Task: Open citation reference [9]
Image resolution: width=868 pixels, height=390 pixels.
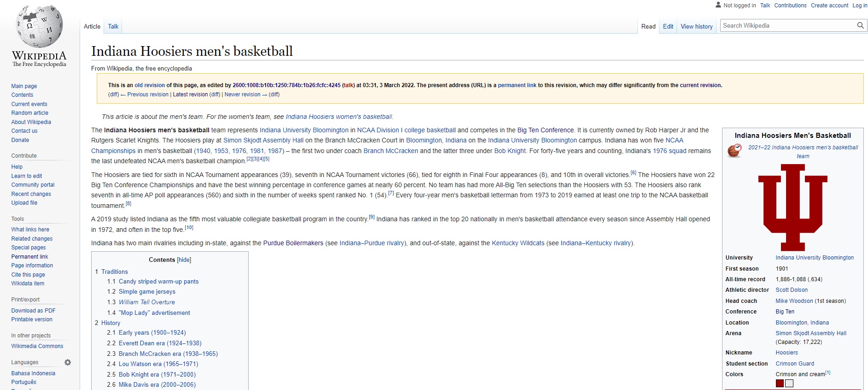Action: (372, 217)
